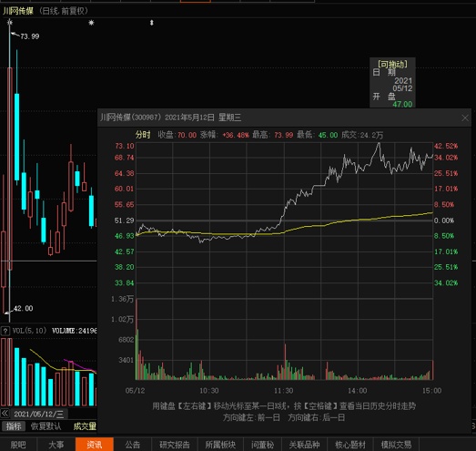This screenshot has width=476, height=451.
Task: Select the 成交量 indicator label
Action: click(85, 426)
